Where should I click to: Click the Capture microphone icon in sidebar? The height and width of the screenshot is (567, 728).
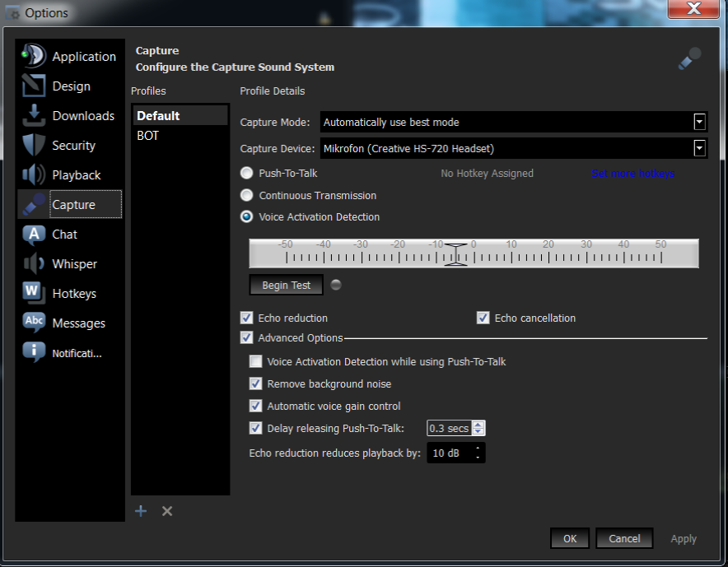coord(34,205)
